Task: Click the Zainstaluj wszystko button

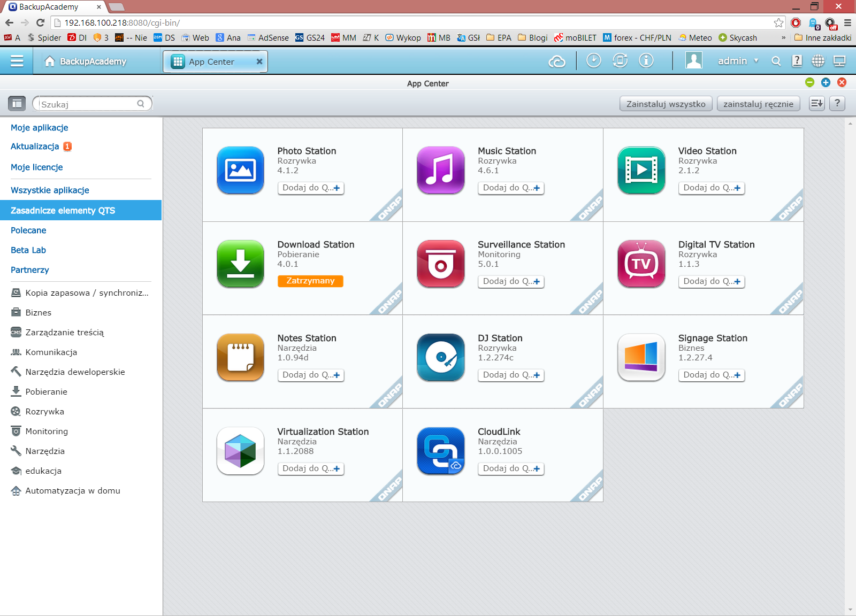Action: tap(666, 104)
